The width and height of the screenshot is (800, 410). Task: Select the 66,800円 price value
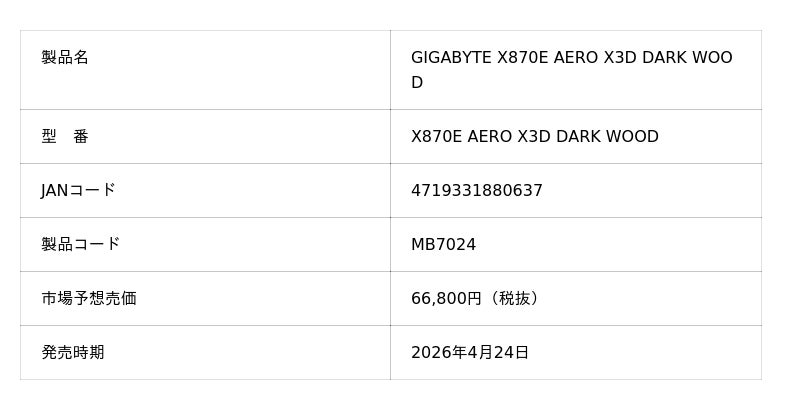[446, 298]
